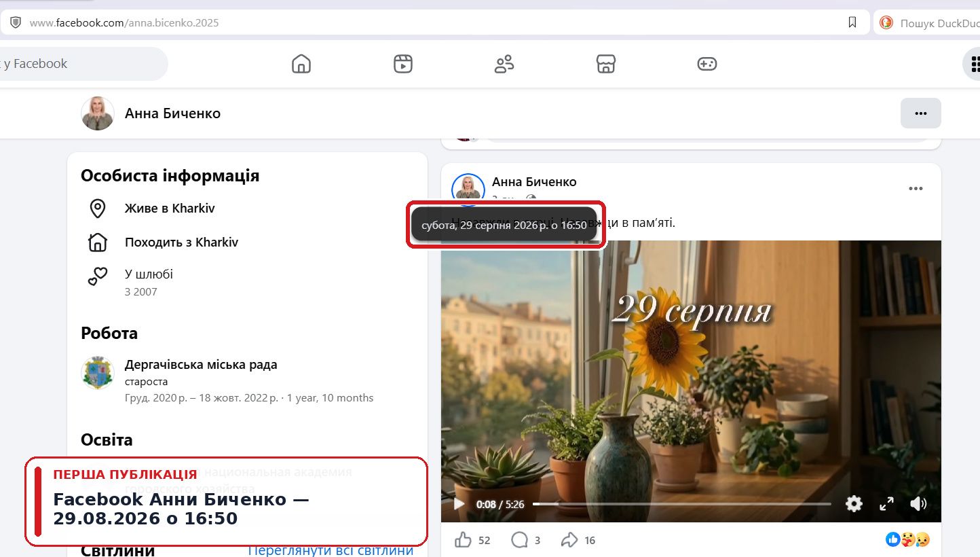The width and height of the screenshot is (980, 557).
Task: Open the Gaming controller icon
Action: coord(707,64)
